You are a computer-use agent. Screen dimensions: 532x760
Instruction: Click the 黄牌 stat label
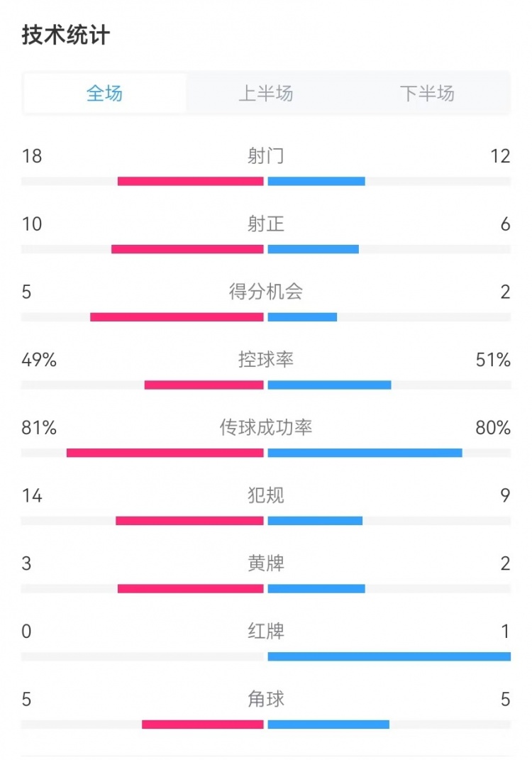click(266, 564)
